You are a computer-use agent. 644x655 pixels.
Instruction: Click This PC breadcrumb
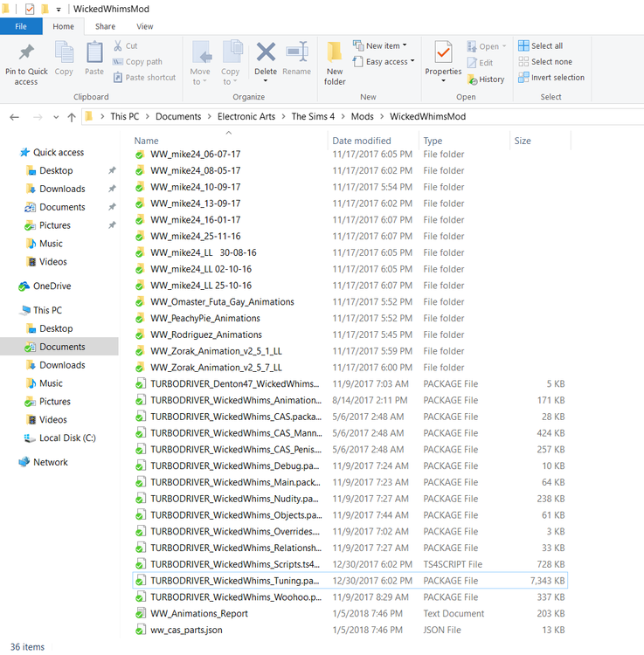point(125,116)
